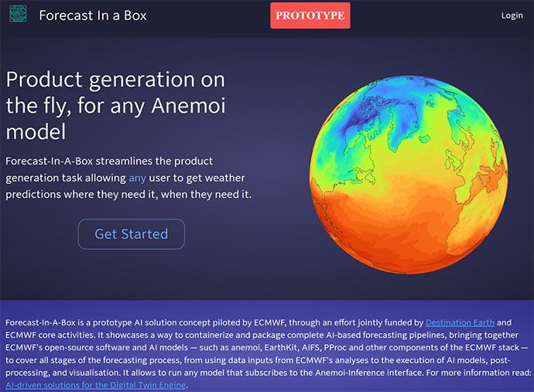
Task: Open AI-driven solutions for the Digital Twin Engine
Action: [96, 385]
